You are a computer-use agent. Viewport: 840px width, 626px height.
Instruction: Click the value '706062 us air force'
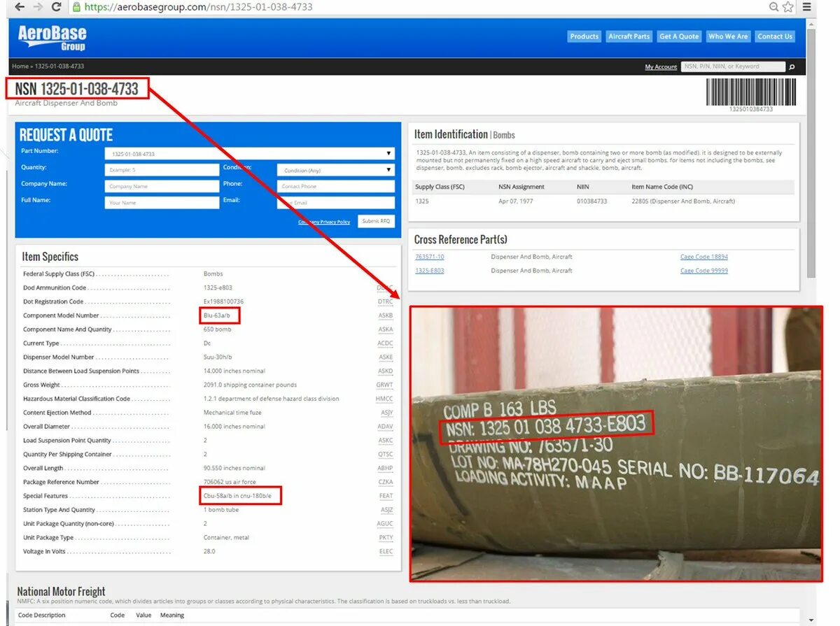point(230,482)
